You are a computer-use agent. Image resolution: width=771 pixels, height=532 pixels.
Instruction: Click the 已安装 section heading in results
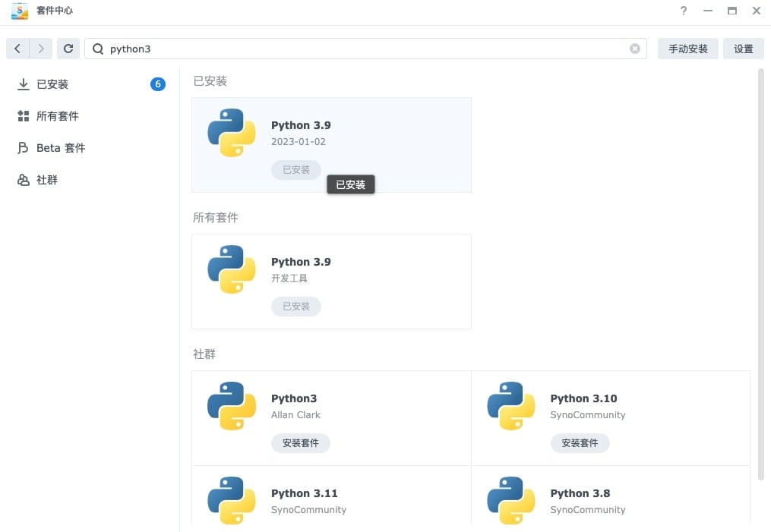[x=210, y=81]
